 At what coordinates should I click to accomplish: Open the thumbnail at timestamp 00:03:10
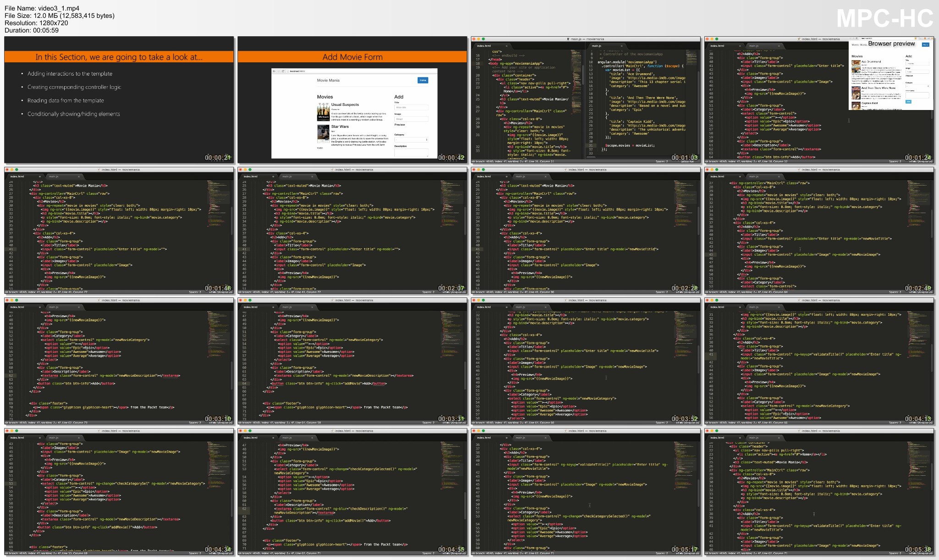[x=119, y=361]
